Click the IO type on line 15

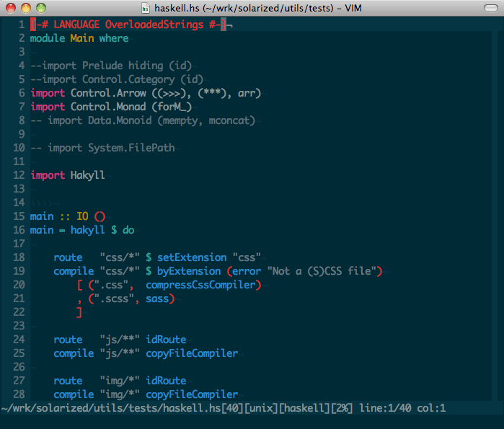(82, 216)
